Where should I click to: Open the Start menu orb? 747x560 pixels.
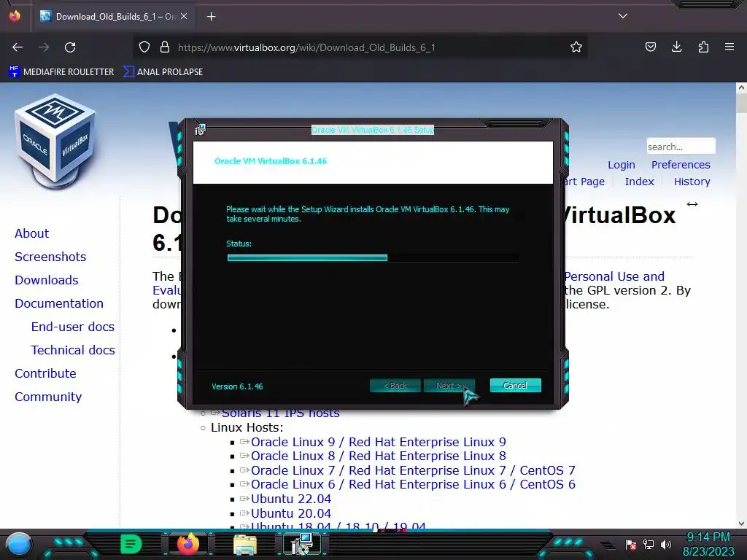(18, 545)
